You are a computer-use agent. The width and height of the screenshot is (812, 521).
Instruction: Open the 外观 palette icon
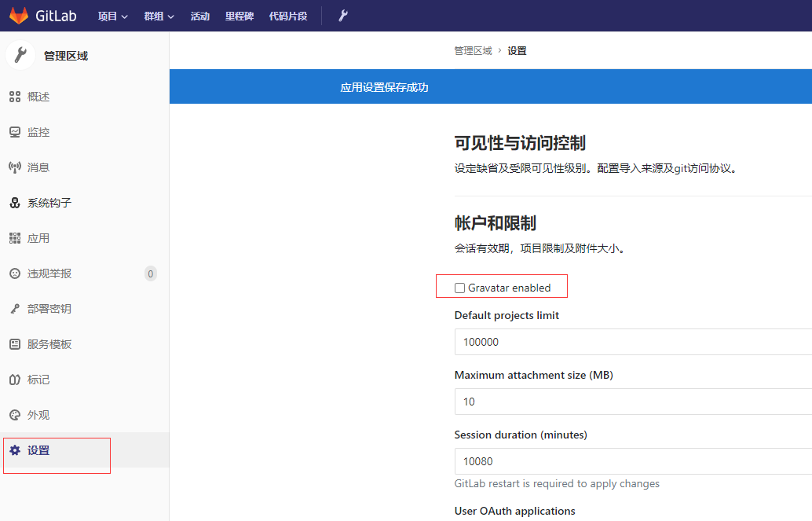[x=15, y=415]
